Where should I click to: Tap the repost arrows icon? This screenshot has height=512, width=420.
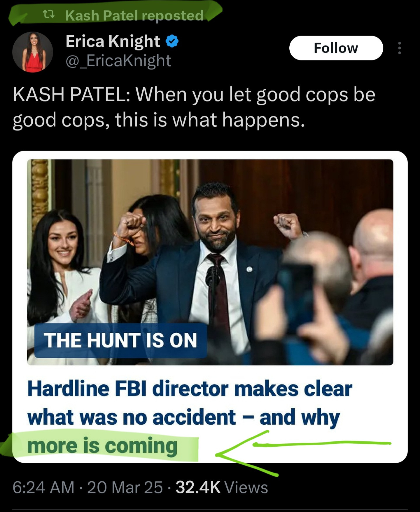[48, 15]
